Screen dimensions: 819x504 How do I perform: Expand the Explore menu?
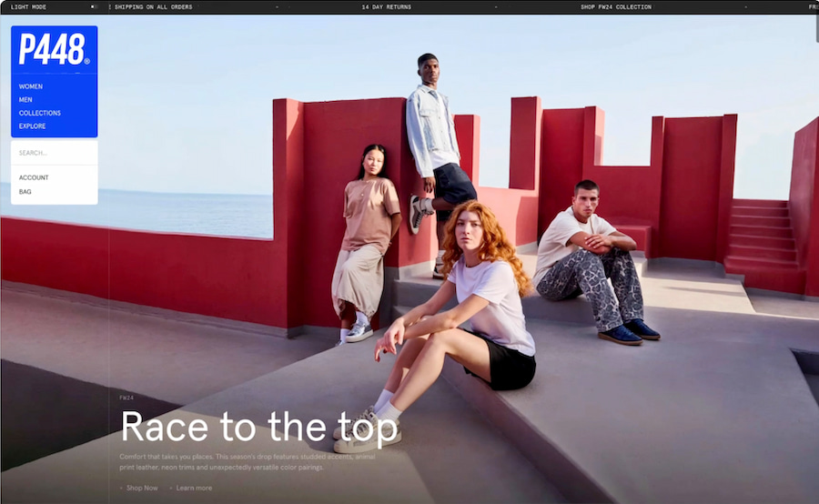point(32,126)
